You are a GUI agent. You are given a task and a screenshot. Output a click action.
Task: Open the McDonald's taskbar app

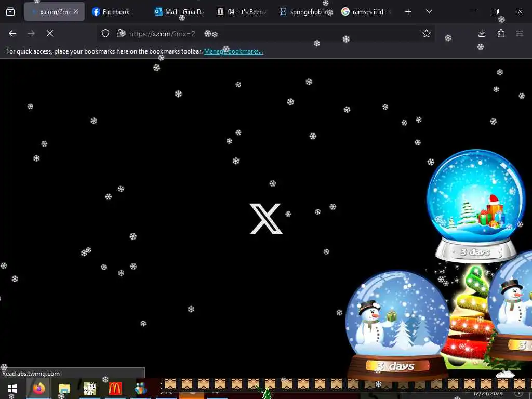[x=115, y=389]
